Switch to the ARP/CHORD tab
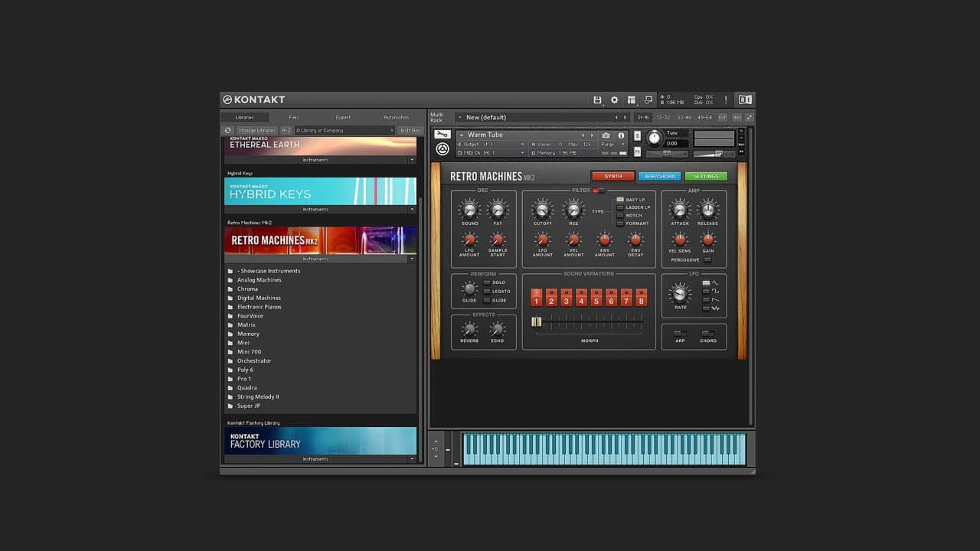Screen dimensions: 980x551 pyautogui.click(x=659, y=176)
